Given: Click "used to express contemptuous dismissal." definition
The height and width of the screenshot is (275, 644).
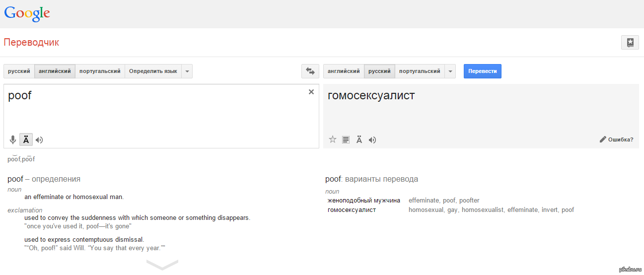Looking at the screenshot, I should pyautogui.click(x=84, y=240).
